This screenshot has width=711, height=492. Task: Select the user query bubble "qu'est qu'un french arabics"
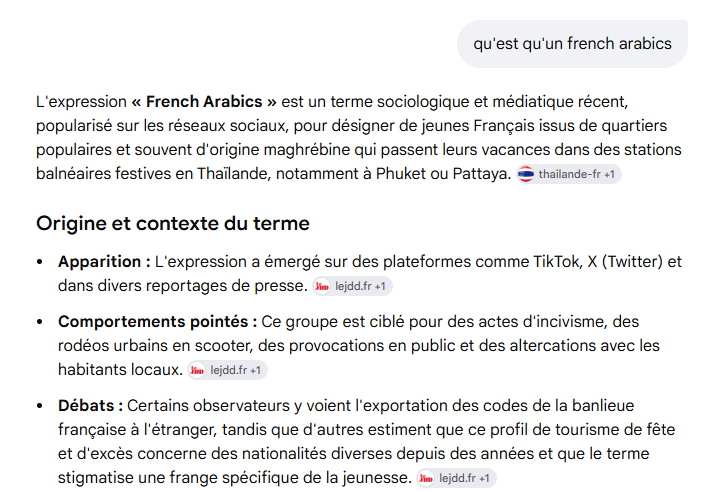pyautogui.click(x=572, y=44)
